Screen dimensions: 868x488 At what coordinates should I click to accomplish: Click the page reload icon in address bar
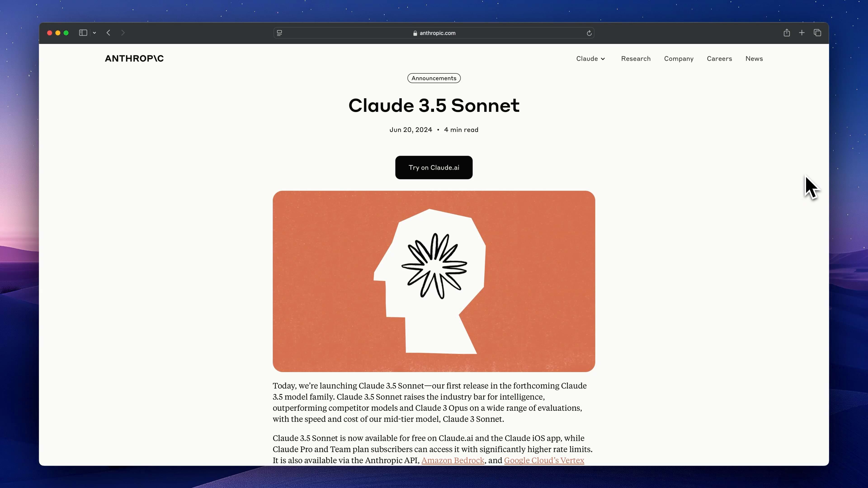pos(589,33)
